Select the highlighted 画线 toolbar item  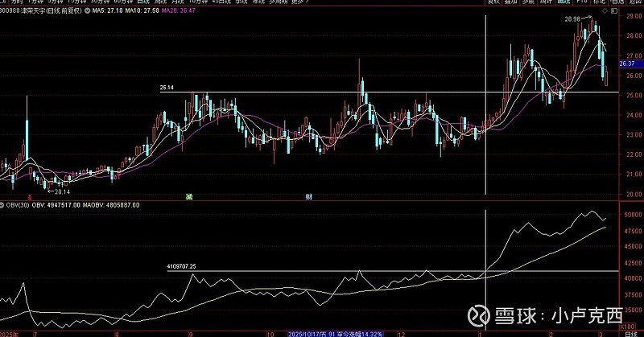pos(563,2)
